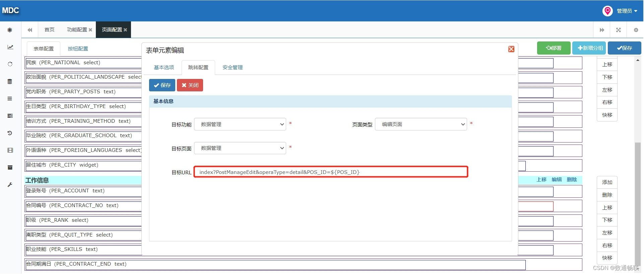The image size is (644, 274).
Task: Select the 居住城市 (PER_CITY widget) field
Action: coord(83,165)
